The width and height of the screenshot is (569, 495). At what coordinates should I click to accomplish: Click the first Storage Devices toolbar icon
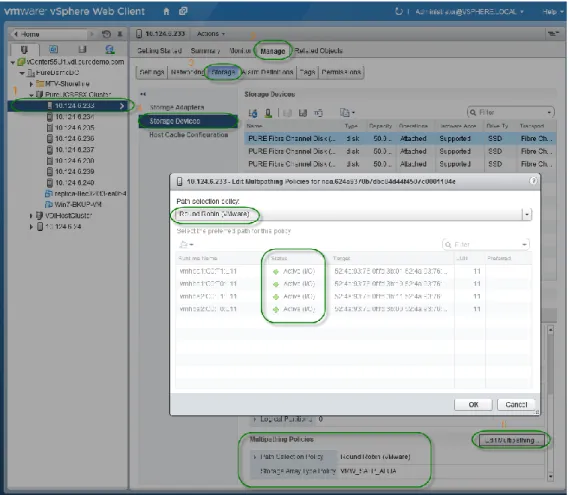(253, 113)
